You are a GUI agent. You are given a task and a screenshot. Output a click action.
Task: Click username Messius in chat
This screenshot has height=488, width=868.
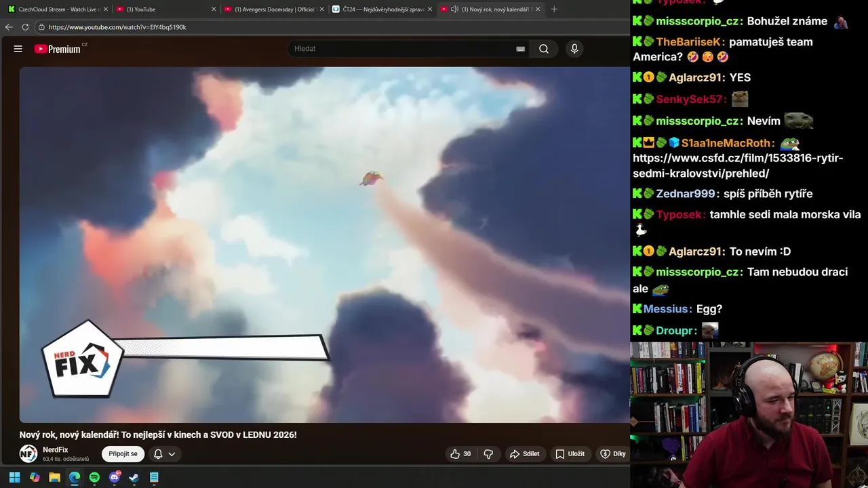666,309
